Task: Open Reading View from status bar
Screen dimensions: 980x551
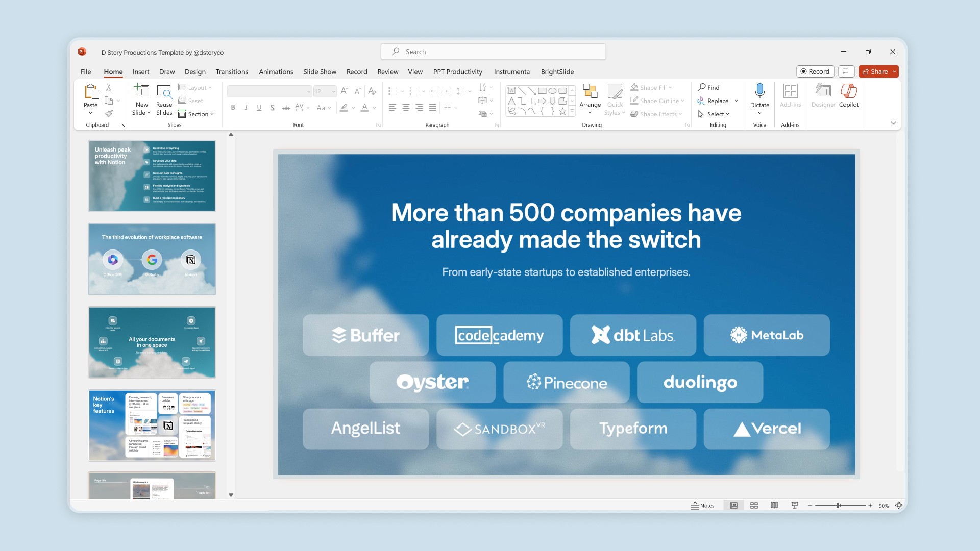Action: (x=774, y=505)
